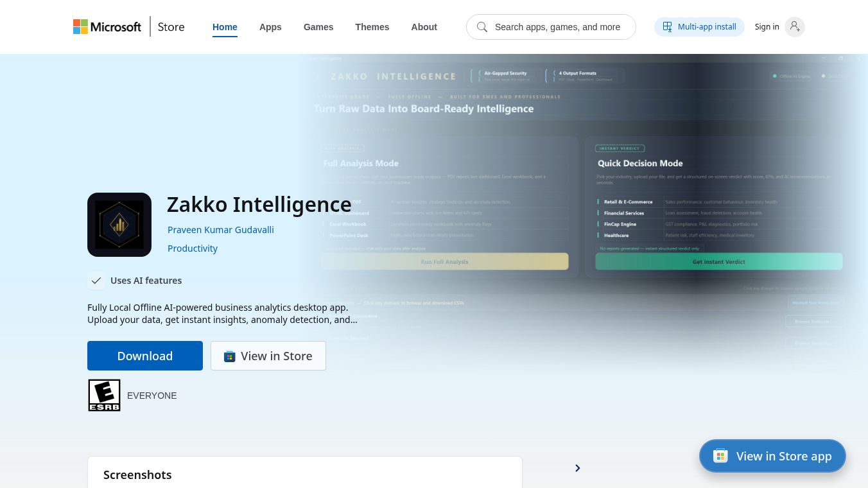868x488 pixels.
Task: Click the Uses AI features checkmark icon
Action: (x=96, y=281)
